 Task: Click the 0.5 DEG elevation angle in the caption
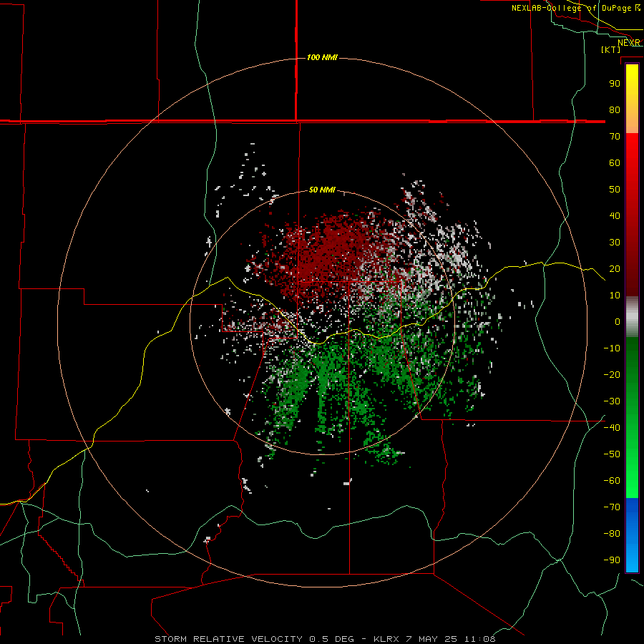(x=331, y=639)
